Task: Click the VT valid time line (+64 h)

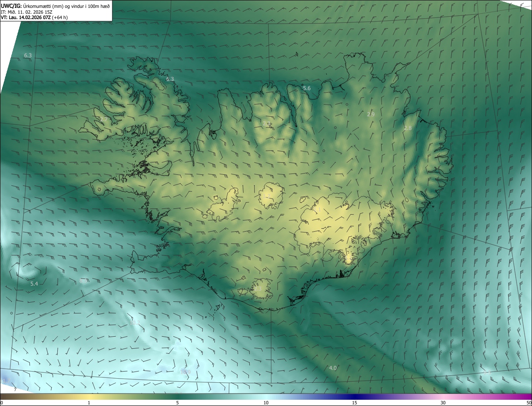Action: (34, 17)
